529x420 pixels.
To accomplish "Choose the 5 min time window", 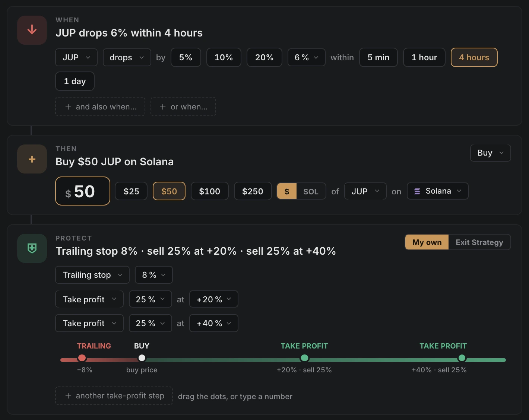I will pos(378,57).
